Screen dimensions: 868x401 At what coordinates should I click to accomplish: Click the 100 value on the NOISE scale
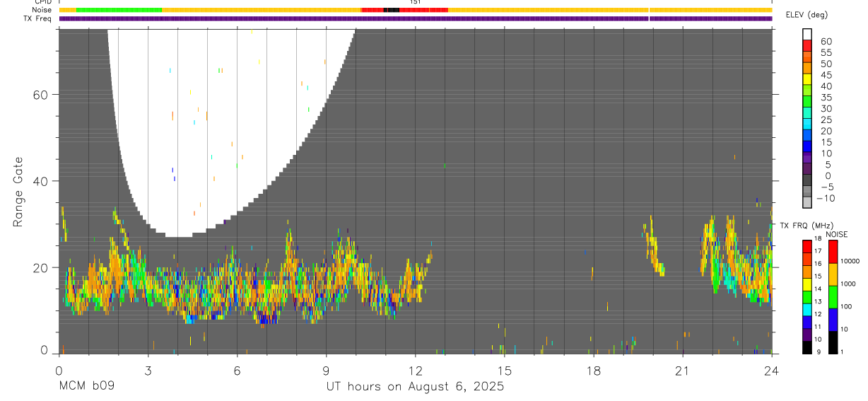tap(846, 306)
